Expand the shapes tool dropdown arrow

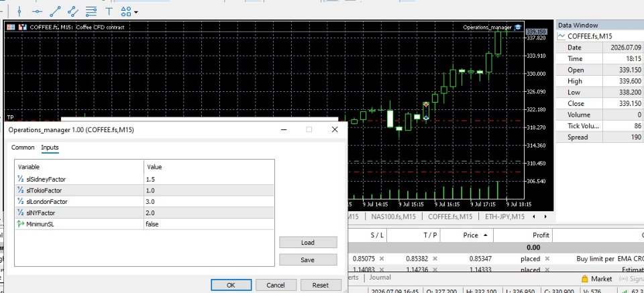click(x=136, y=12)
